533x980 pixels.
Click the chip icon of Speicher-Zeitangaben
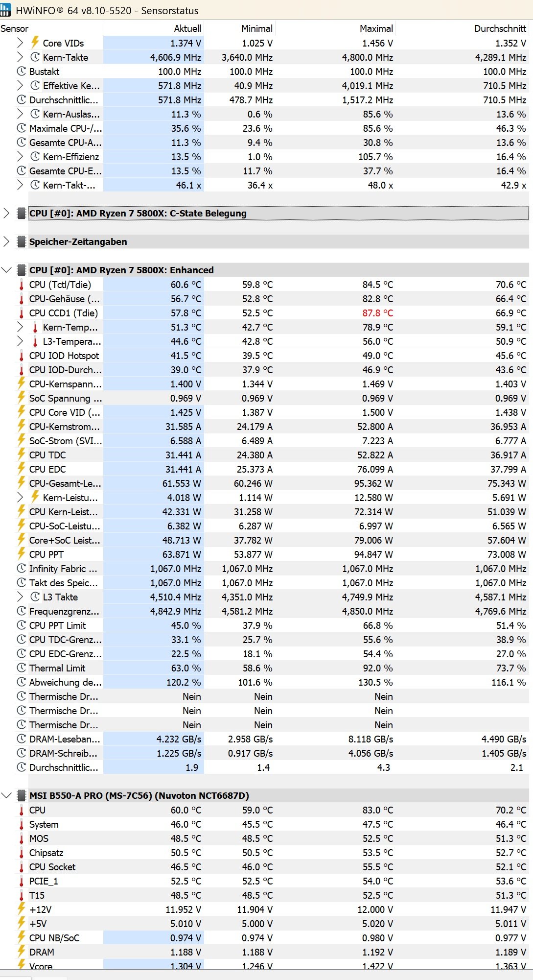point(21,242)
